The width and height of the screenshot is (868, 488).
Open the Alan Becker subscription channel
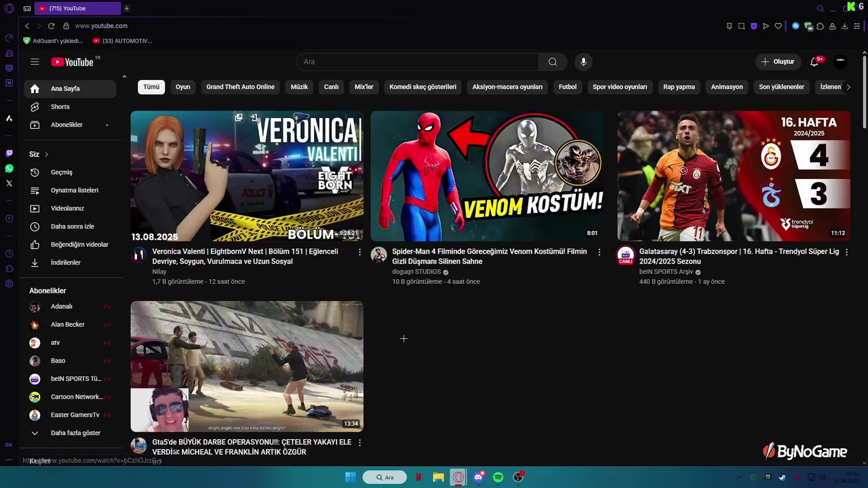coord(70,325)
